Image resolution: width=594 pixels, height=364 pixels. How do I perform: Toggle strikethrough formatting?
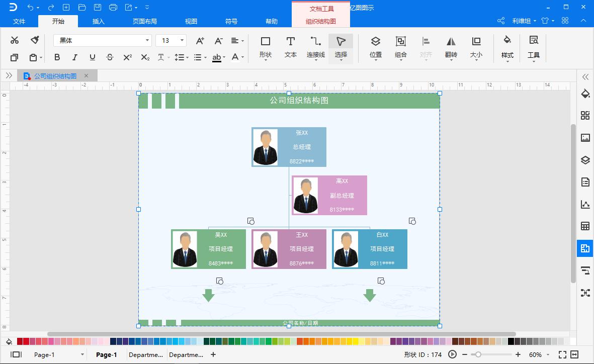[110, 57]
